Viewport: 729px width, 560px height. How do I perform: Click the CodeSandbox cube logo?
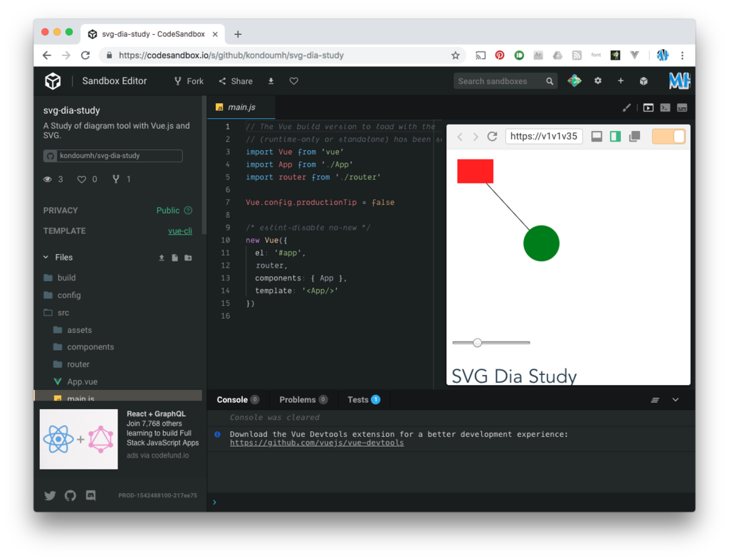[x=53, y=81]
